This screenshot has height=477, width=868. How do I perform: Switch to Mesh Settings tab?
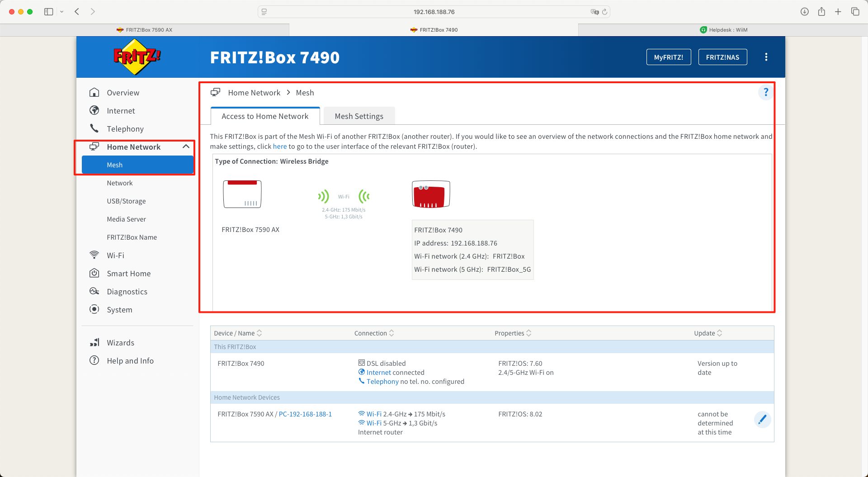(359, 116)
